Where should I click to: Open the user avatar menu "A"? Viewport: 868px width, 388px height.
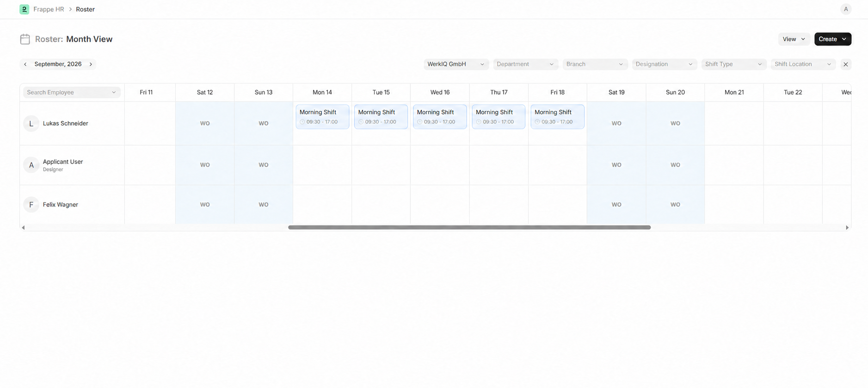[846, 9]
